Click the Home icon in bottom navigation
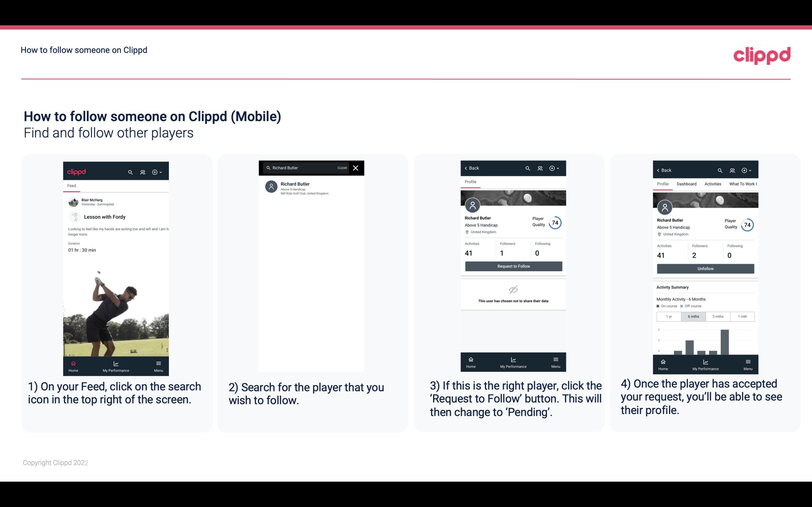This screenshot has height=507, width=812. click(x=73, y=363)
